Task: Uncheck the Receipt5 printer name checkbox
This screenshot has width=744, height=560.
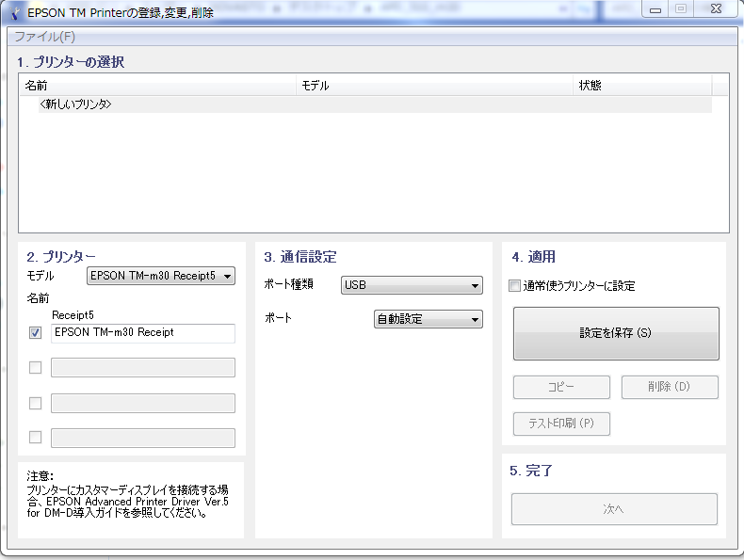Action: (35, 333)
